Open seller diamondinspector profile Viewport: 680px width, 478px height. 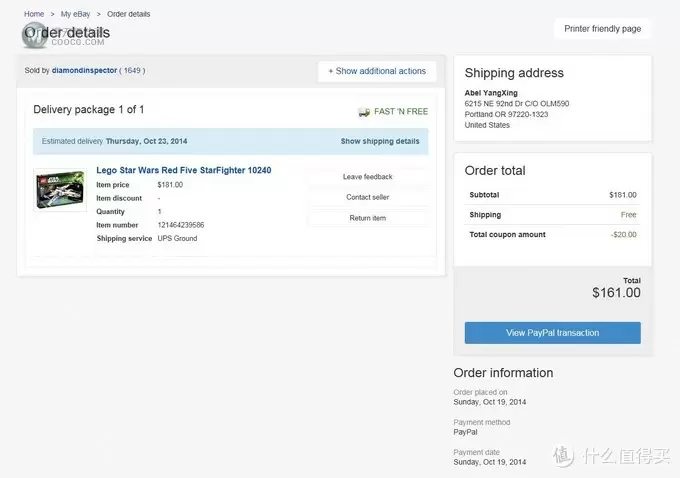pyautogui.click(x=84, y=70)
